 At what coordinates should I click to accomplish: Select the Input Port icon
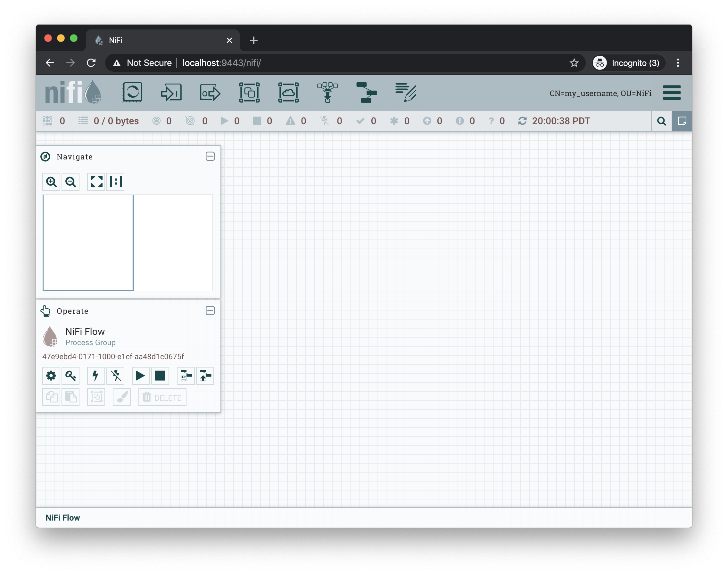click(171, 92)
